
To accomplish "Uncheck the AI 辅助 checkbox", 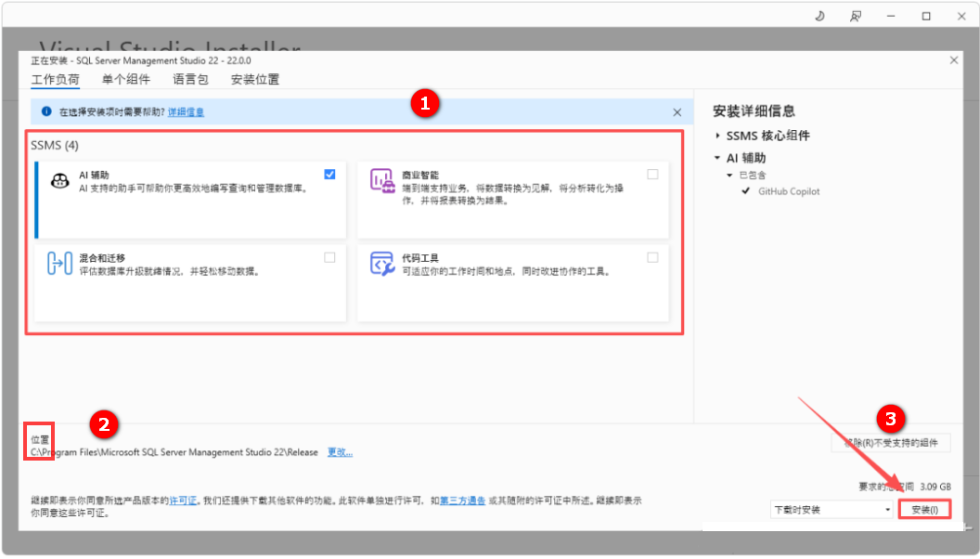I will point(329,175).
